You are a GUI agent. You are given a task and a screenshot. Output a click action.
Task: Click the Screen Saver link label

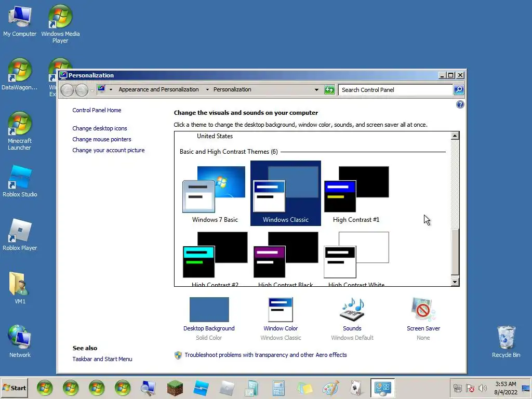click(423, 328)
